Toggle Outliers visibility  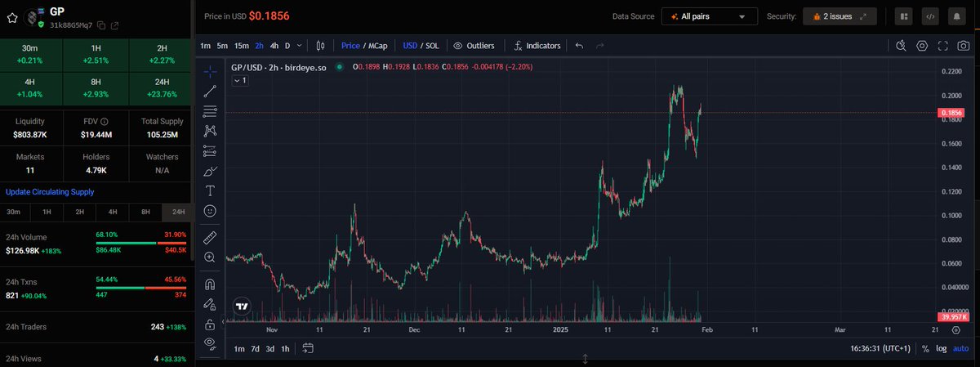click(x=474, y=46)
